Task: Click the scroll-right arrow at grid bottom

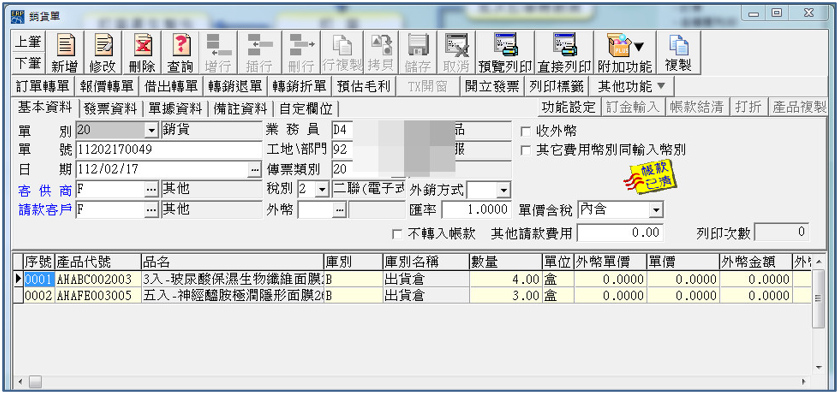Action: point(804,382)
